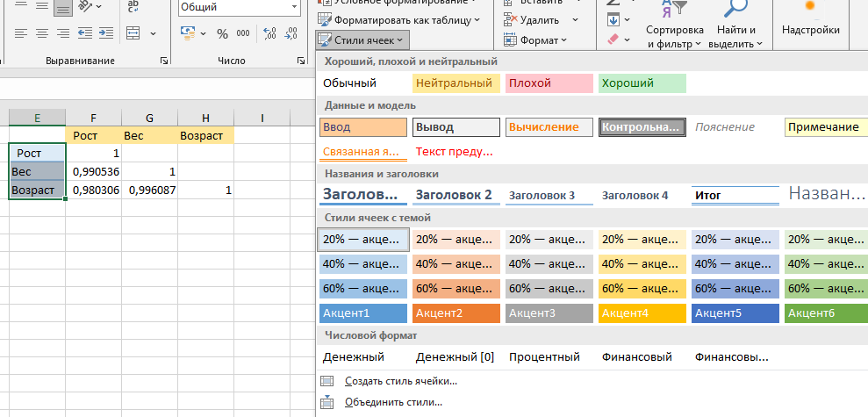Apply the Заголовок 2 heading style

[x=456, y=195]
